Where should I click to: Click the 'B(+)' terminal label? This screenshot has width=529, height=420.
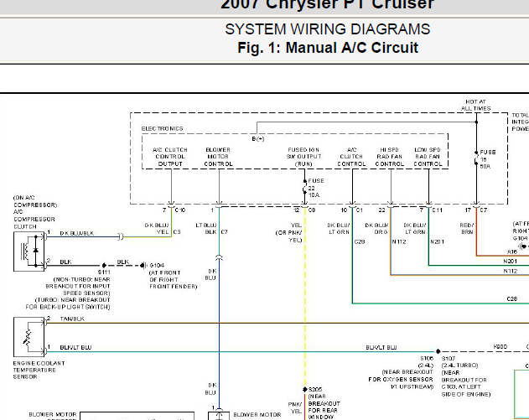[x=258, y=138]
